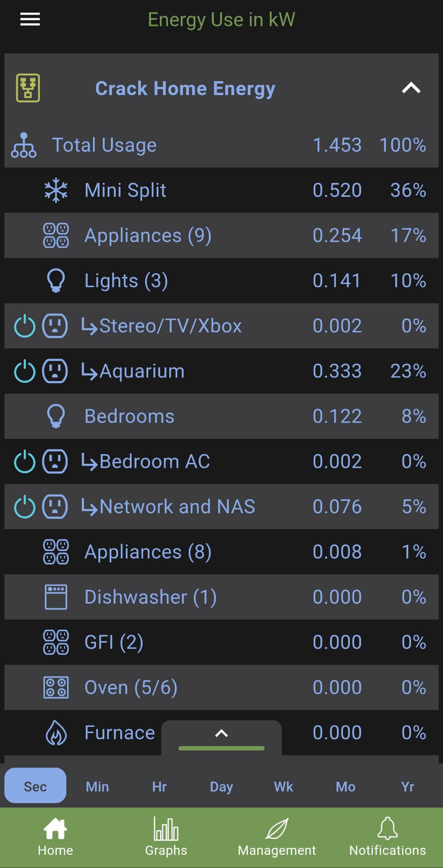Toggle power for Bedroom AC outlet
Image resolution: width=443 pixels, height=868 pixels.
coord(25,461)
